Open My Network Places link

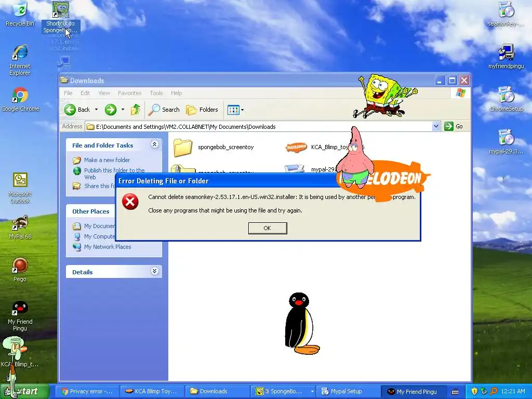(108, 247)
